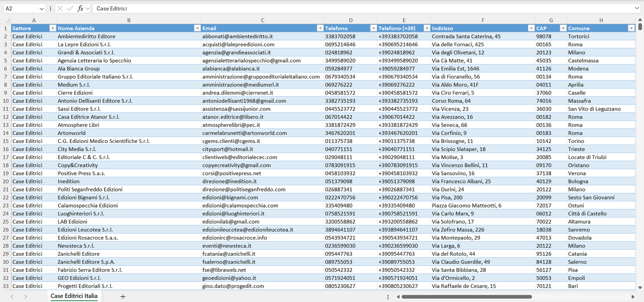Viewport: 644px width, 302px height.
Task: Click the Indirizzo header cell
Action: [x=483, y=28]
